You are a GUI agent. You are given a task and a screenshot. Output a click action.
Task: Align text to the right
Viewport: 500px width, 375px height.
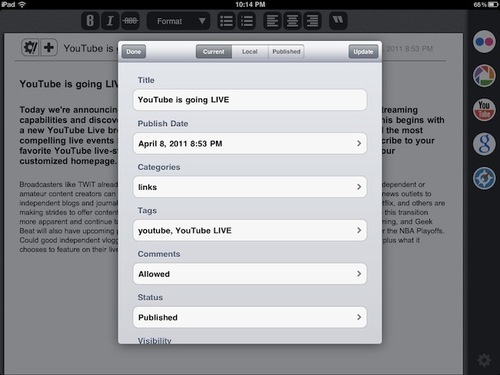tap(312, 21)
